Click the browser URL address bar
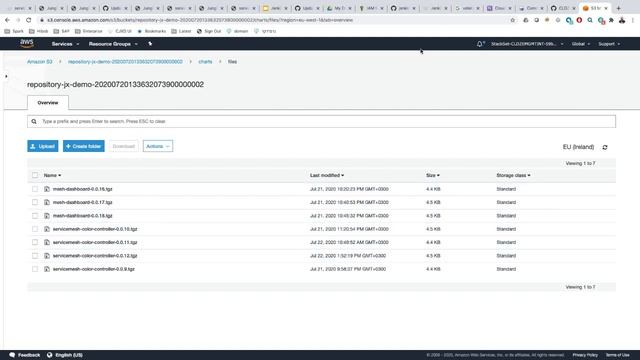 click(x=273, y=20)
